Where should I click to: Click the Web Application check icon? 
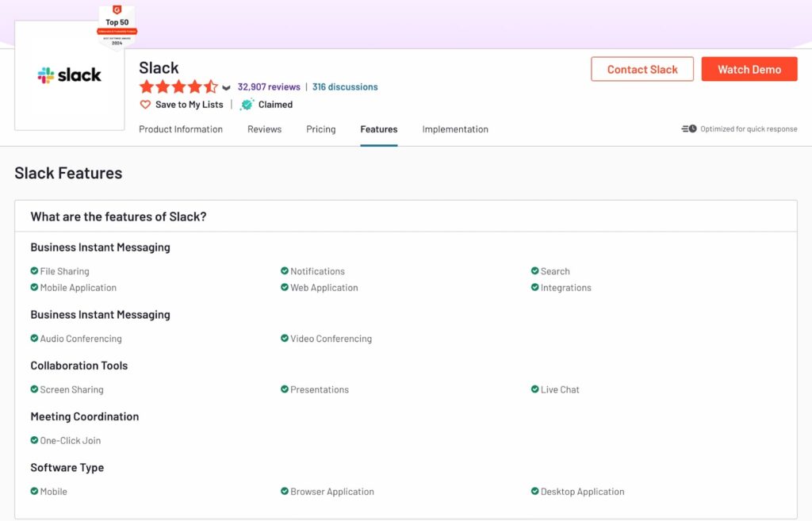click(285, 287)
